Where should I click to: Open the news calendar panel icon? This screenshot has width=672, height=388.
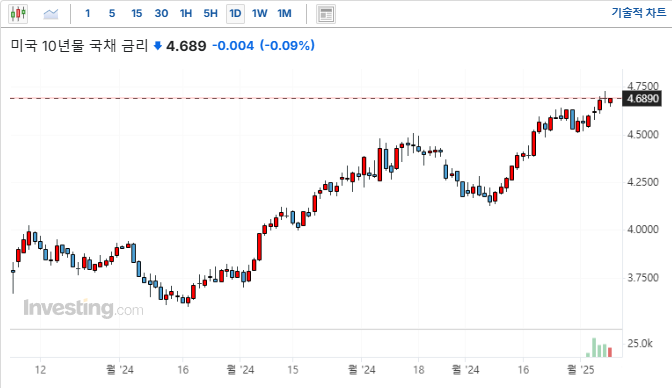(326, 14)
